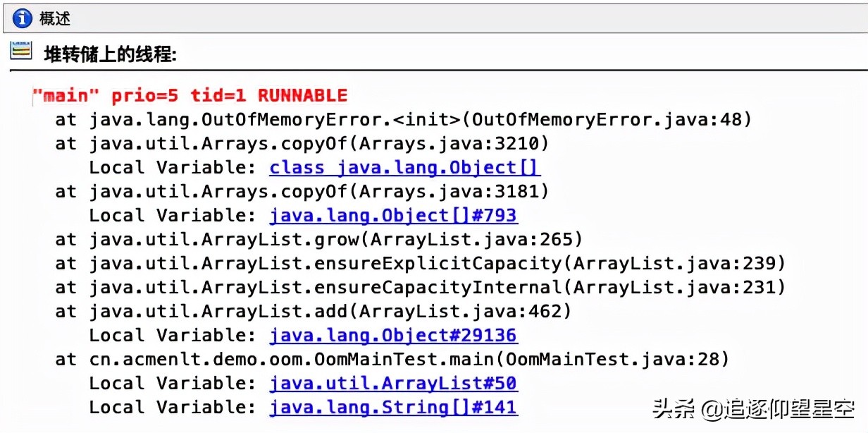Open the java.lang.String[]#141 link
Image resolution: width=868 pixels, height=433 pixels.
click(393, 407)
